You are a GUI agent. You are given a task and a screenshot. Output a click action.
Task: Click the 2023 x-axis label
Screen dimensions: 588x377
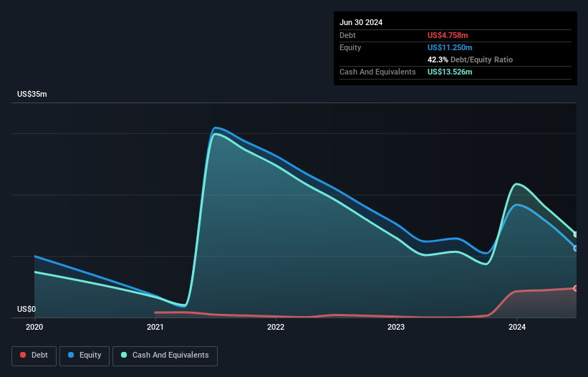click(396, 327)
